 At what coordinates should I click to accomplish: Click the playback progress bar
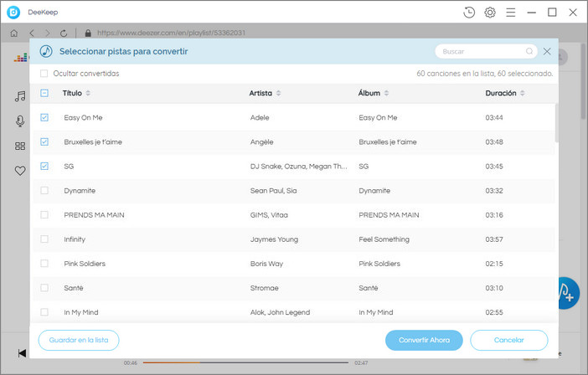[245, 362]
